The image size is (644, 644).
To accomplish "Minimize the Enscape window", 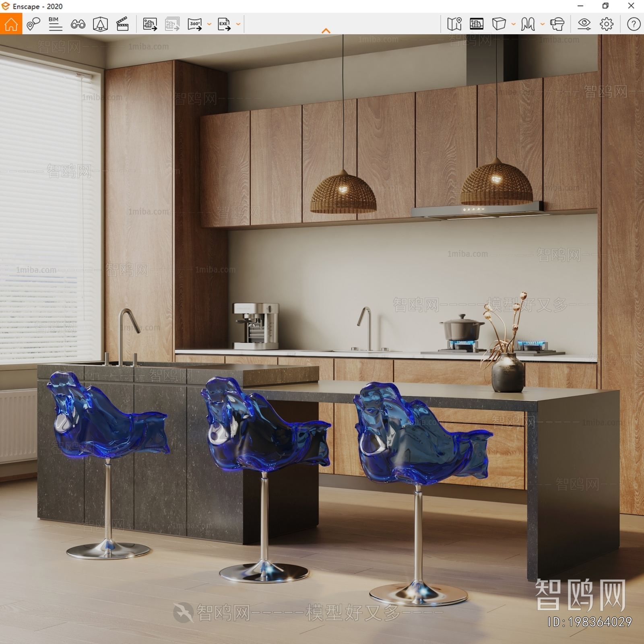I will pyautogui.click(x=580, y=6).
